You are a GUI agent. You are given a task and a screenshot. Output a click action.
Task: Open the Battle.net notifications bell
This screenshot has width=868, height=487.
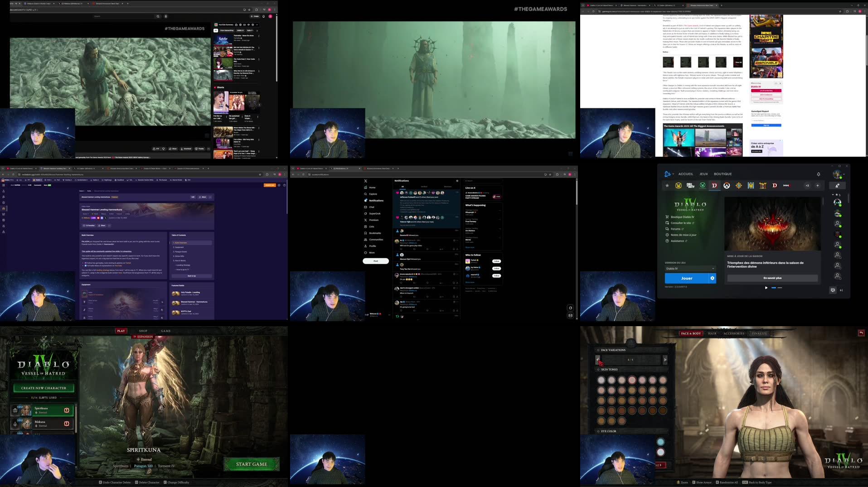point(818,174)
